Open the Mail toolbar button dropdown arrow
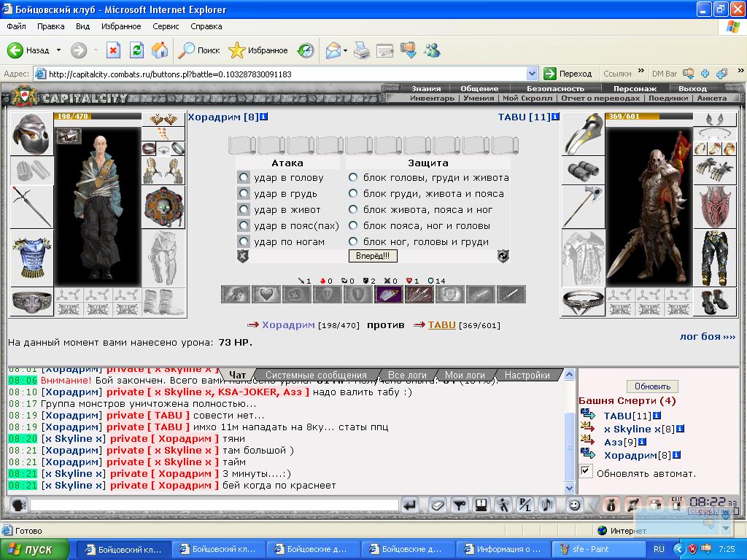The width and height of the screenshot is (747, 560). coord(345,50)
